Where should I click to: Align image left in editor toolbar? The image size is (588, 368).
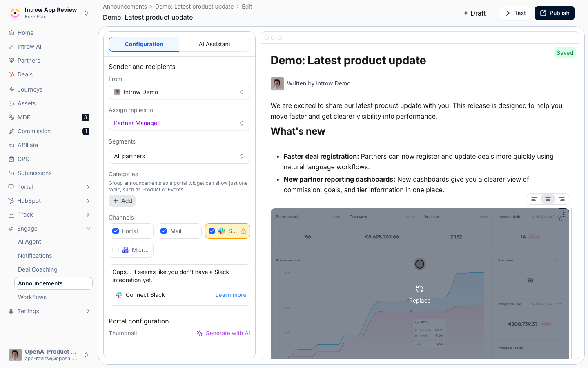tap(534, 199)
